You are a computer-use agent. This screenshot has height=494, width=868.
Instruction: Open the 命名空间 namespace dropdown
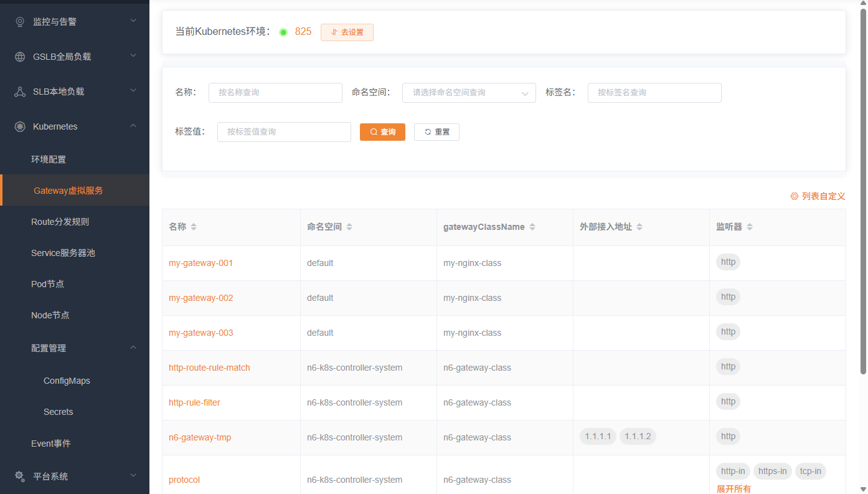(x=469, y=93)
